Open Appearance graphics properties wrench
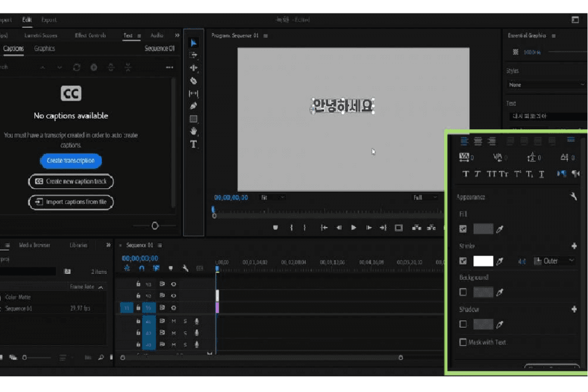 pyautogui.click(x=573, y=196)
